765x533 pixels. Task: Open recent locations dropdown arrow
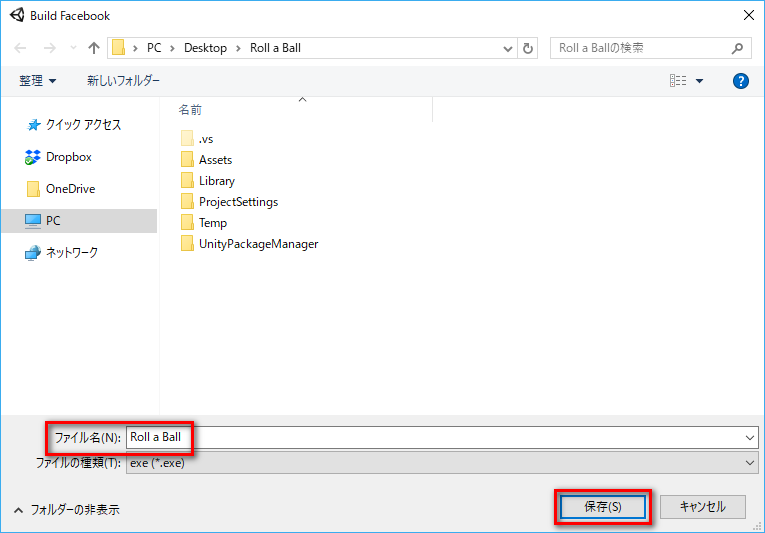click(73, 48)
